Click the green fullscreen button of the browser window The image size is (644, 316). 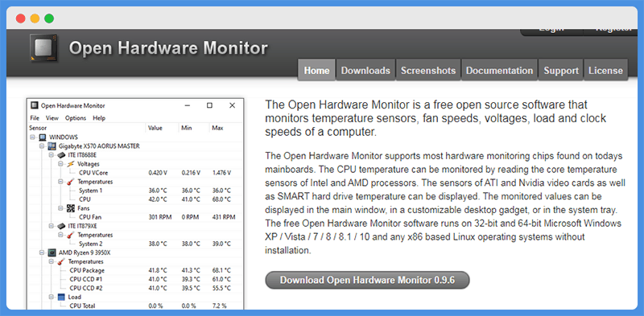(x=49, y=18)
